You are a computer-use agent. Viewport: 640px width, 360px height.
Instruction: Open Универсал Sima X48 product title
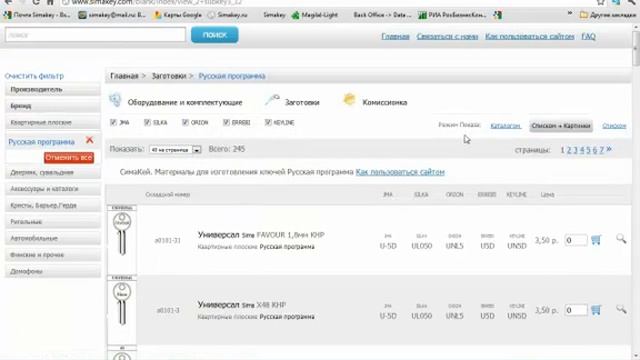[x=242, y=305]
